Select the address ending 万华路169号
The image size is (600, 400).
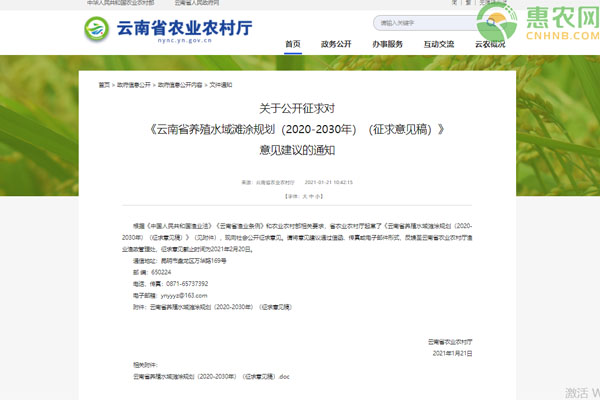pos(193,261)
